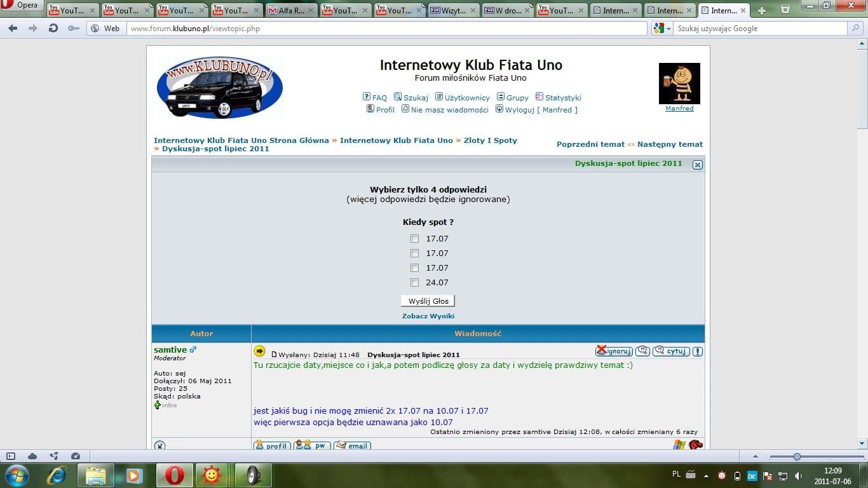Show hidden system tray icons arrow
This screenshot has height=488, width=868.
tap(706, 475)
